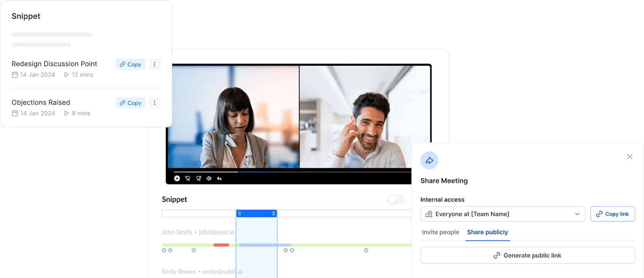Image resolution: width=644 pixels, height=278 pixels.
Task: Open more options for Objections Raised
Action: [x=155, y=103]
